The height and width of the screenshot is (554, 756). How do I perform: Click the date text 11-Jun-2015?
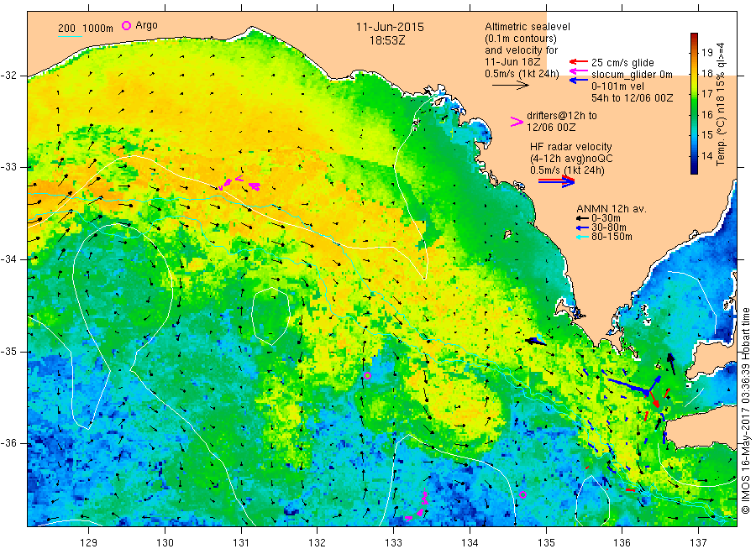click(390, 27)
